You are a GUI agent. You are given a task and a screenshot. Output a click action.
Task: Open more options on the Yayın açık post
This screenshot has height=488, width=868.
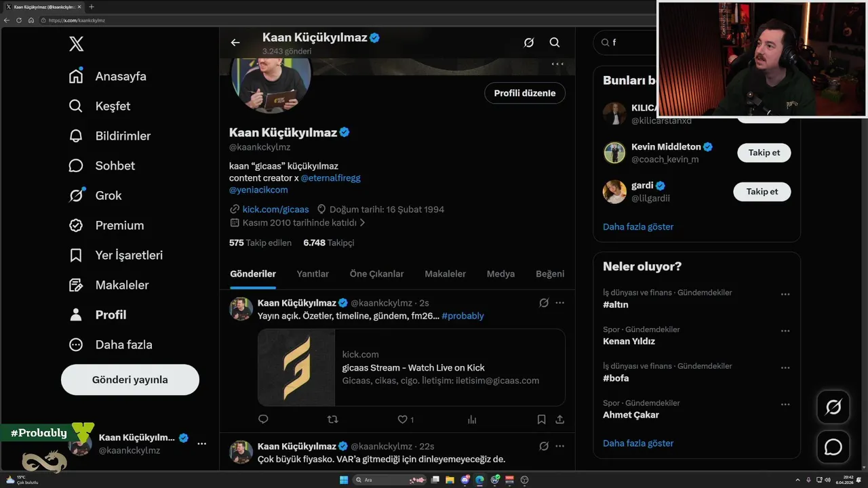pyautogui.click(x=559, y=303)
